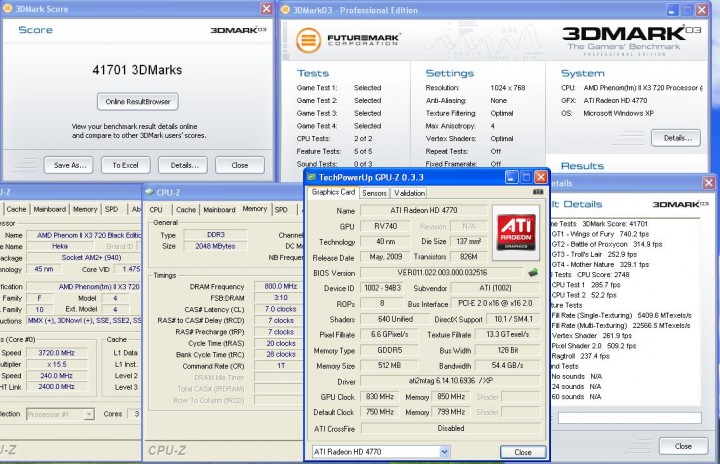Click the ATI Radeon logo in GPU-Z
The width and height of the screenshot is (720, 464).
tap(516, 232)
